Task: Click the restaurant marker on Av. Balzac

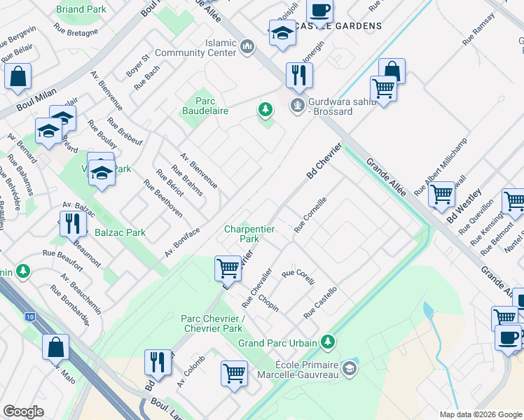Action: pos(73,225)
